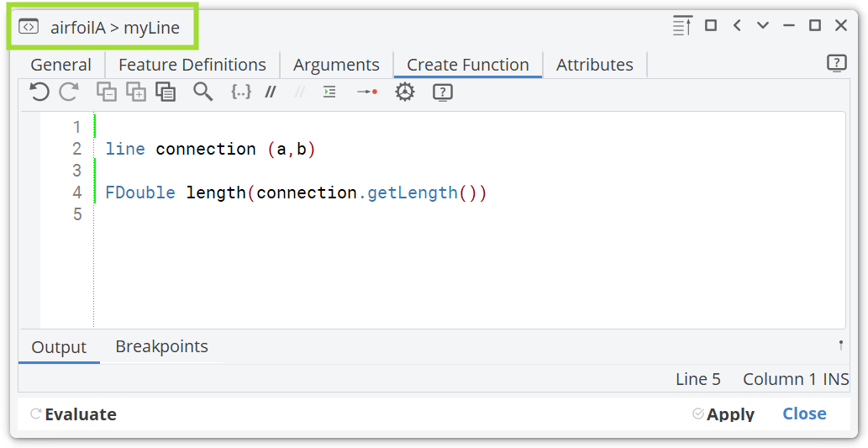Click line number 1 in the gutter
This screenshot has height=448, width=868.
pos(77,128)
